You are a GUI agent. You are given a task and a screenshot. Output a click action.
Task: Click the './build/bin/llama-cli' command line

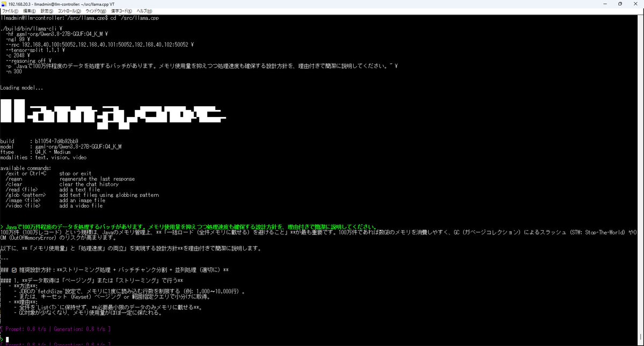(32, 28)
